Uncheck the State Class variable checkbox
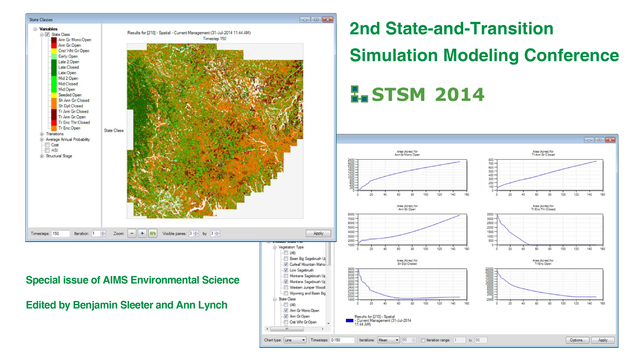644x358 pixels. (47, 35)
